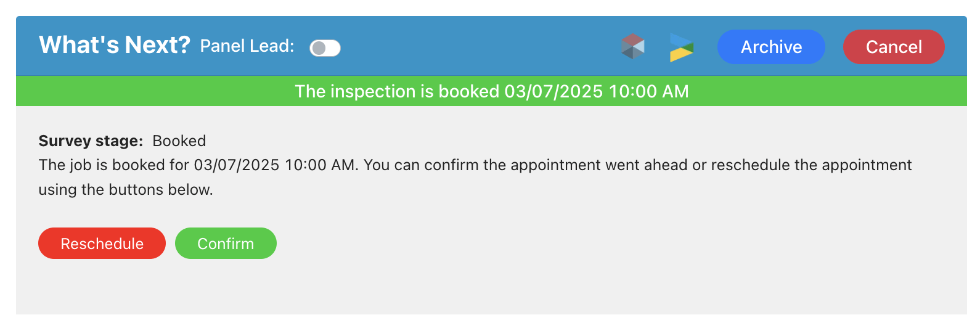Click the 03/07/2025 date in the green banner
The height and width of the screenshot is (328, 980).
point(553,91)
